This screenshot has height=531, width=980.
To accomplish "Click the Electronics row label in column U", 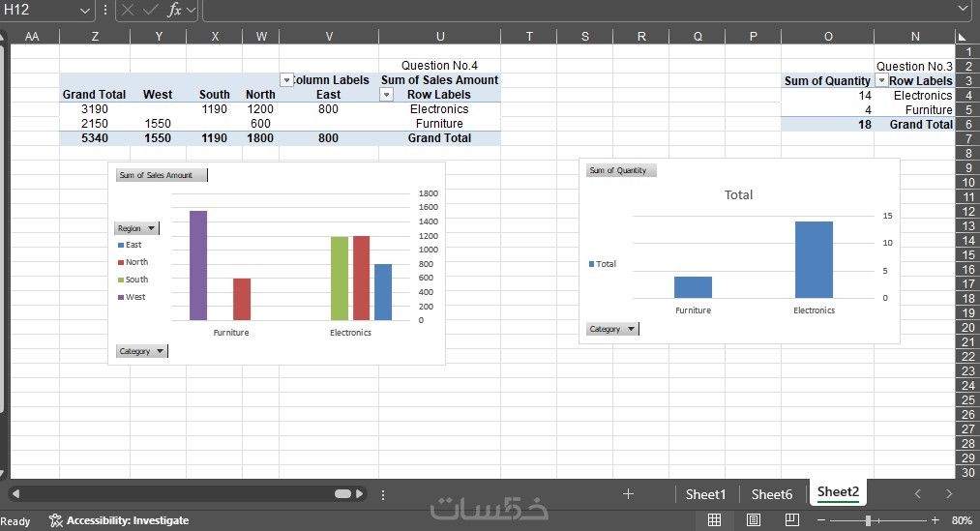I will click(439, 109).
